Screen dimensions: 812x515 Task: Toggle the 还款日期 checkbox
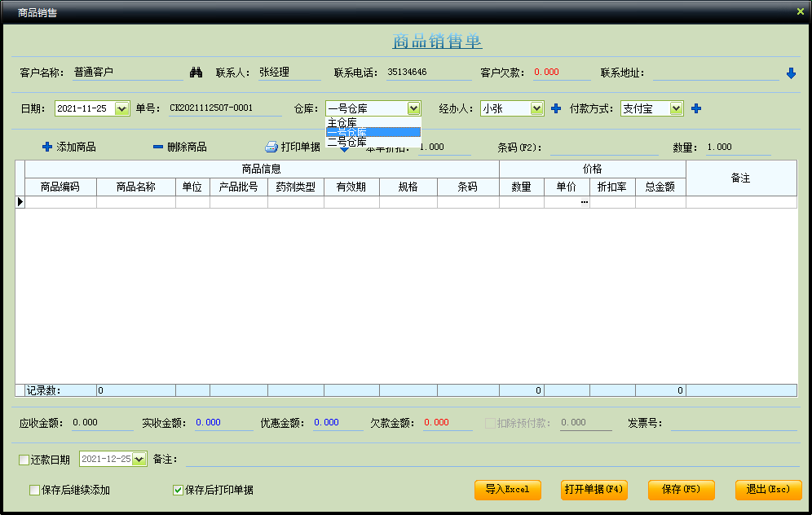coord(24,460)
